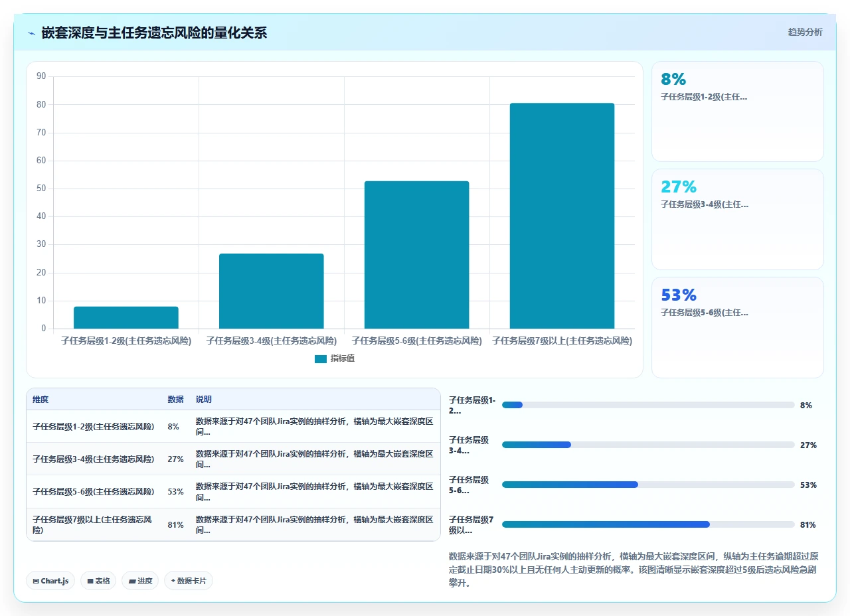The image size is (850, 616).
Task: Click the 27% progress bar
Action: (648, 445)
